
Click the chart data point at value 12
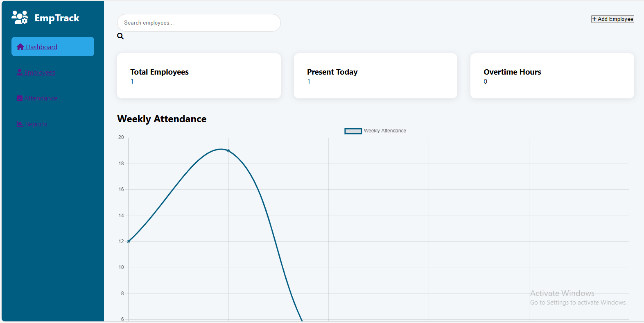(x=129, y=242)
